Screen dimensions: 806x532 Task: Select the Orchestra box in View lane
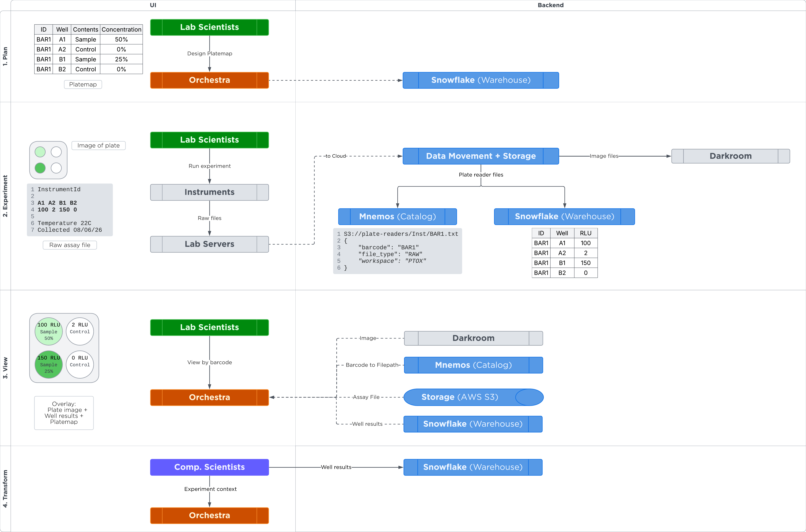(209, 398)
